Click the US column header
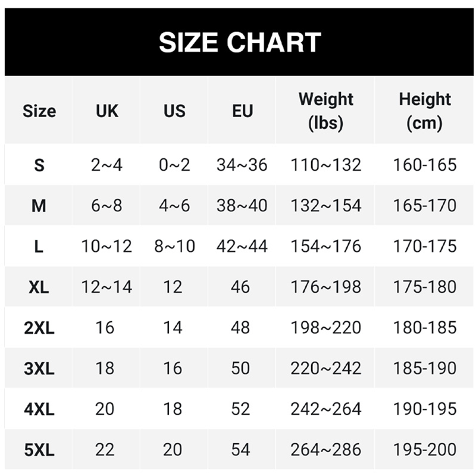The height and width of the screenshot is (476, 476). point(174,111)
